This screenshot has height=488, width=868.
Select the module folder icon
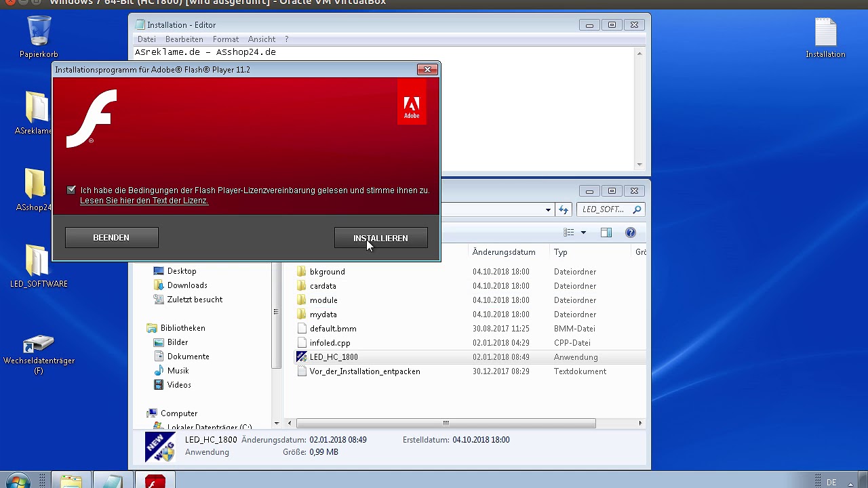coord(302,300)
